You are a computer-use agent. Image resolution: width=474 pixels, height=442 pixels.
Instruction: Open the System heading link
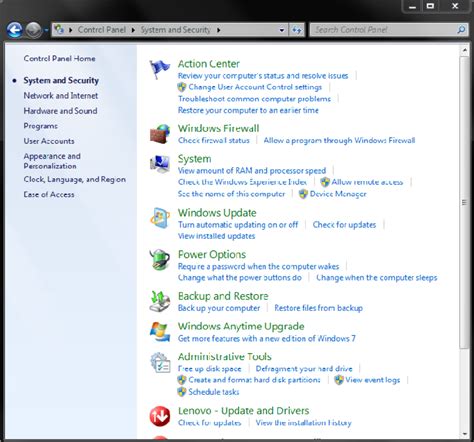194,159
